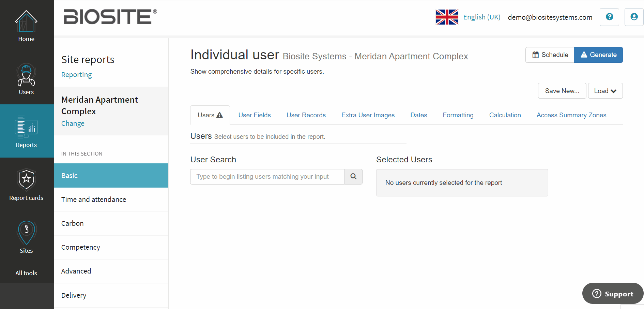Click the user search magnifier button
This screenshot has height=309, width=644.
(353, 177)
